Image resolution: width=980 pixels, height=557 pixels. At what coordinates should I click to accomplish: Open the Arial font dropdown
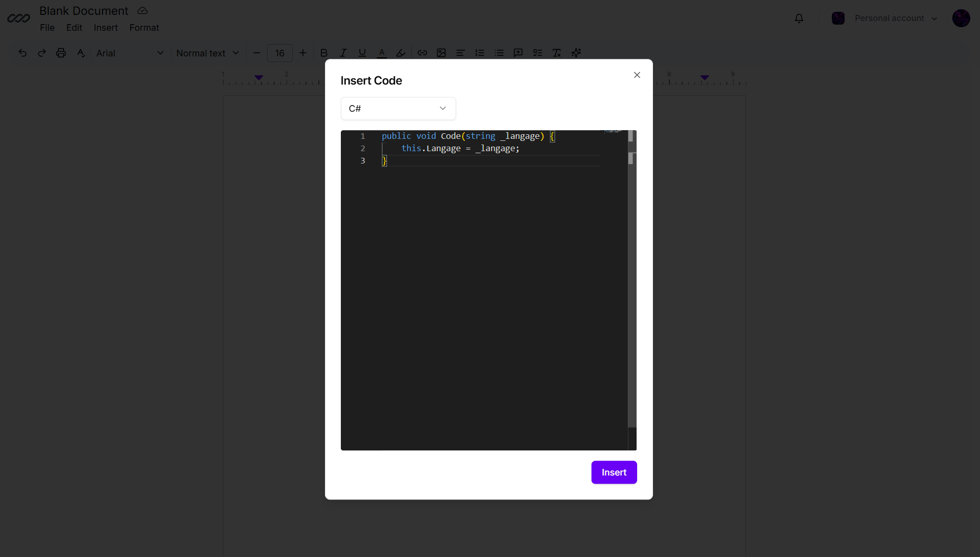130,53
